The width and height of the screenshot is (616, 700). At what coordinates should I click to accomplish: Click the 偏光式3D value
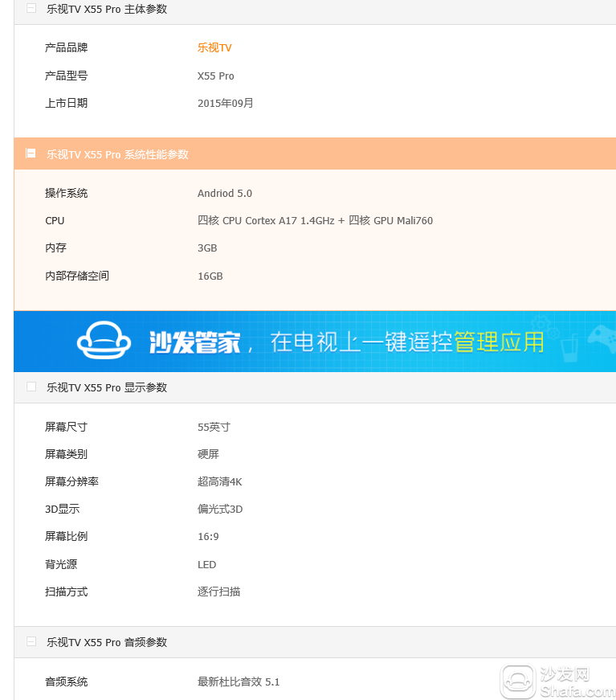tap(220, 509)
